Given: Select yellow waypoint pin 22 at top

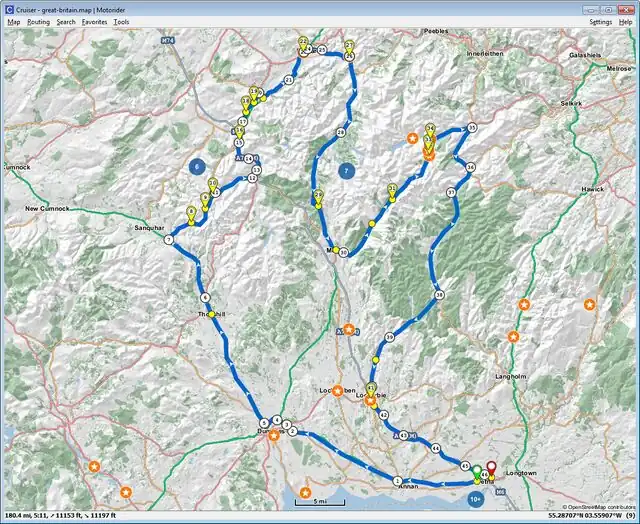Looking at the screenshot, I should point(302,43).
